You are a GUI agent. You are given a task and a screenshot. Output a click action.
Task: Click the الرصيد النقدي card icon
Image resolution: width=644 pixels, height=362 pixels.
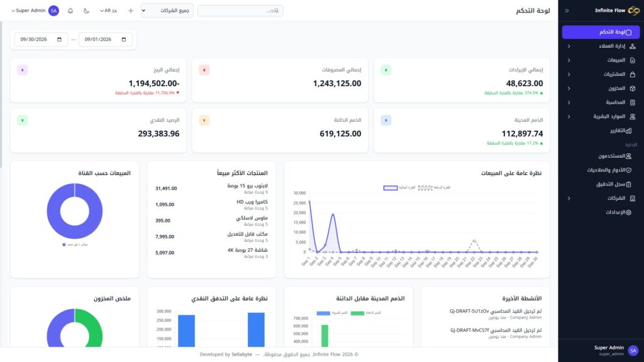(x=22, y=120)
